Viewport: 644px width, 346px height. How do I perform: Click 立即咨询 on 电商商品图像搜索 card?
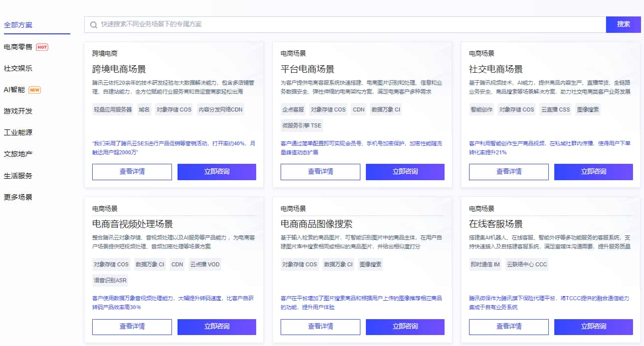click(x=405, y=327)
